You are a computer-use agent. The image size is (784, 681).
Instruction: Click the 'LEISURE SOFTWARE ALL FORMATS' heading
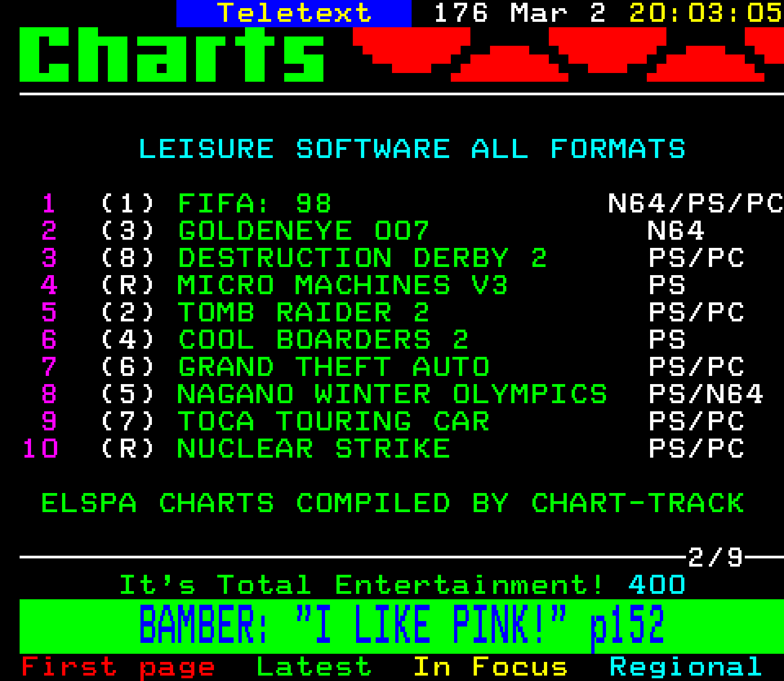tap(412, 149)
